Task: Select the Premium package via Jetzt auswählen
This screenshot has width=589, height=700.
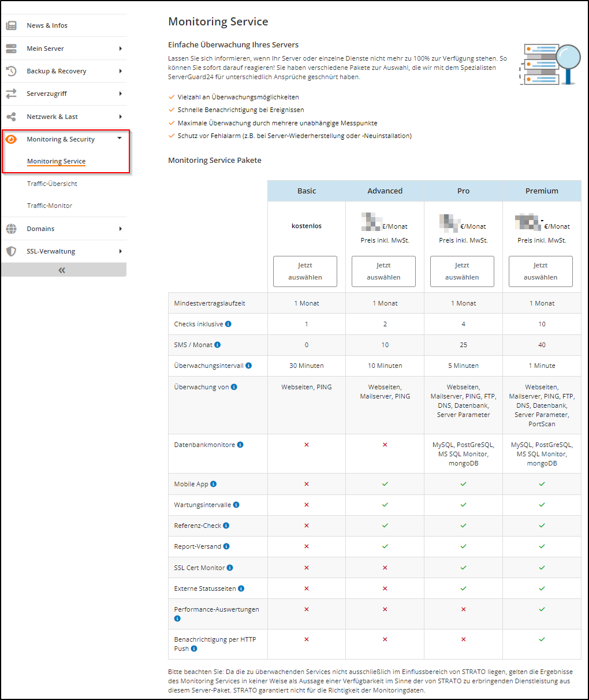Action: tap(540, 271)
